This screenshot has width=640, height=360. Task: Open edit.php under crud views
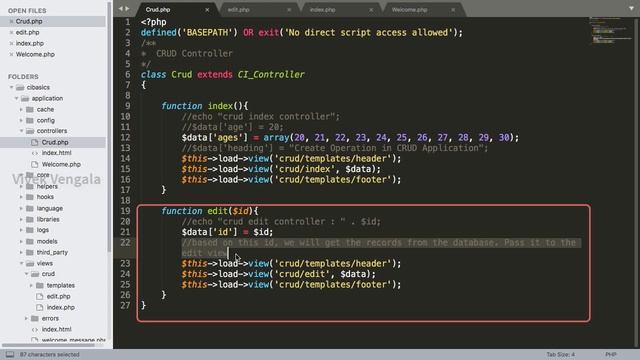click(x=58, y=296)
